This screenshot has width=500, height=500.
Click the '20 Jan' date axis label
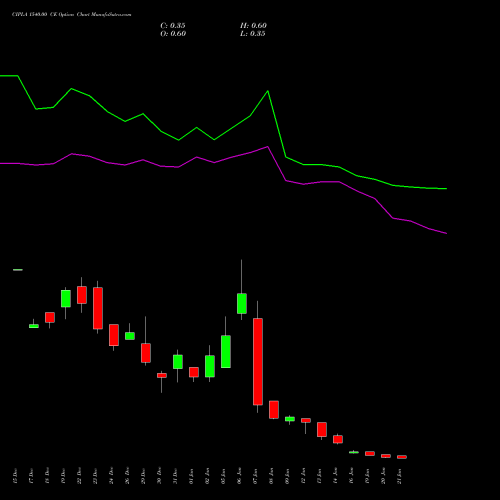(383, 476)
